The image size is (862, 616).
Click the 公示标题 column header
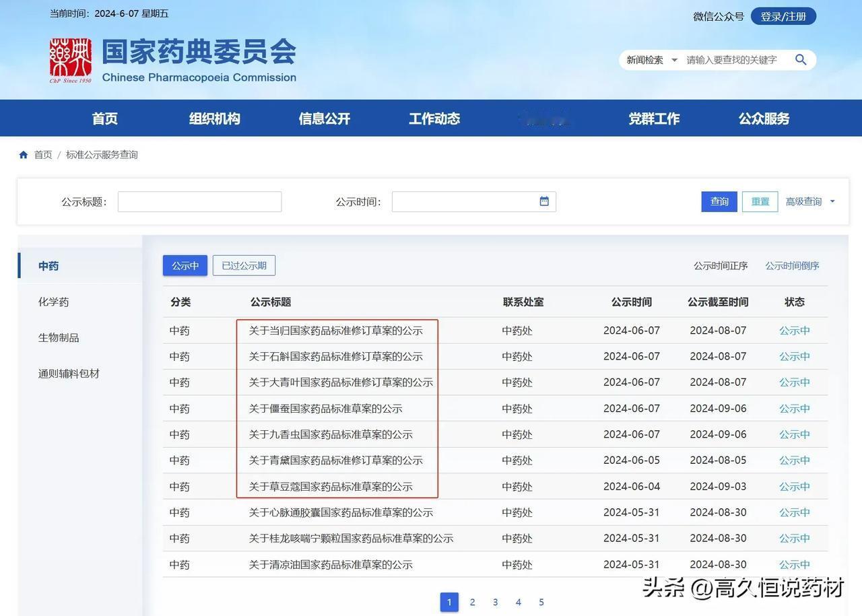tap(271, 302)
